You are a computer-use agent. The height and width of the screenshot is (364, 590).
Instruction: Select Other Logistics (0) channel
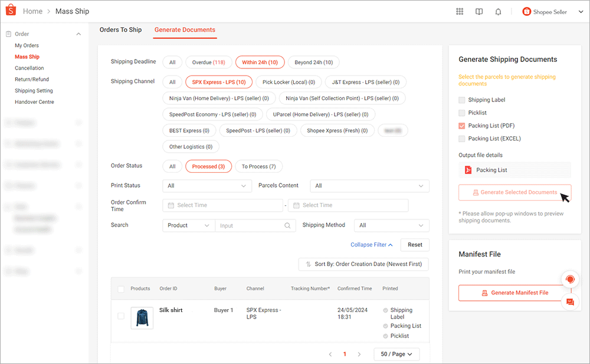[191, 147]
